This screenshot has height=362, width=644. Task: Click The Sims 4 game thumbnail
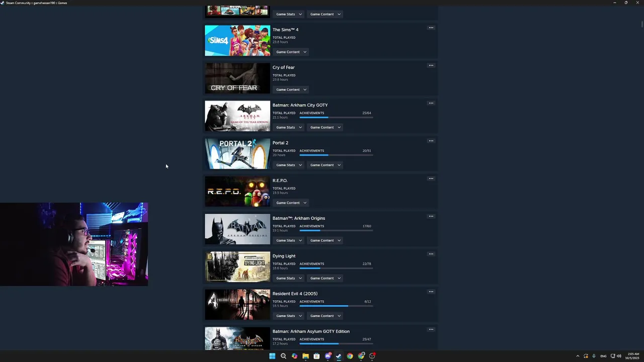point(237,41)
